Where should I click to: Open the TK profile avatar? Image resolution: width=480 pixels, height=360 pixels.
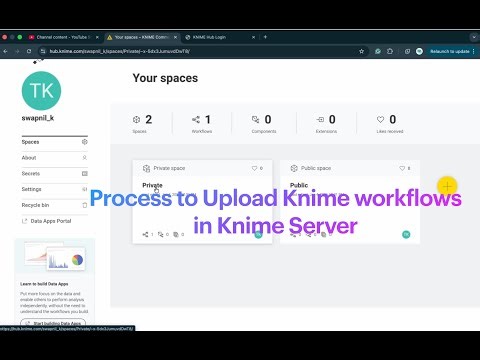pos(41,91)
